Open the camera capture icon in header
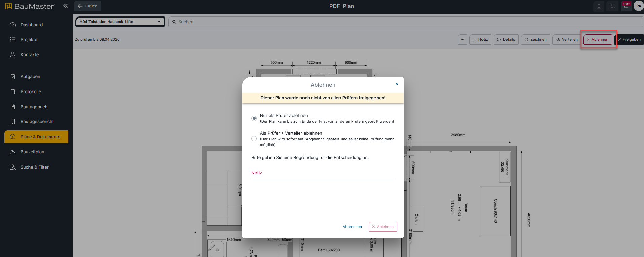Image resolution: width=644 pixels, height=257 pixels. click(599, 6)
